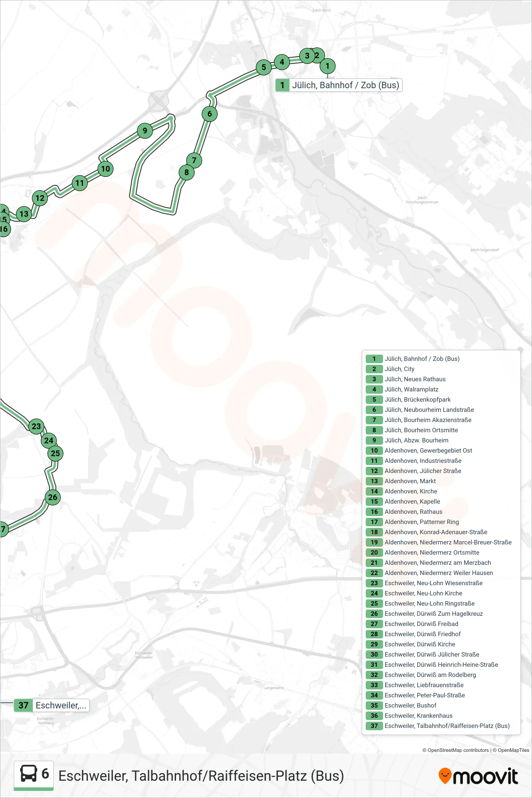Click the bus line 6 icon
Screen dimensions: 532x798
click(x=34, y=775)
